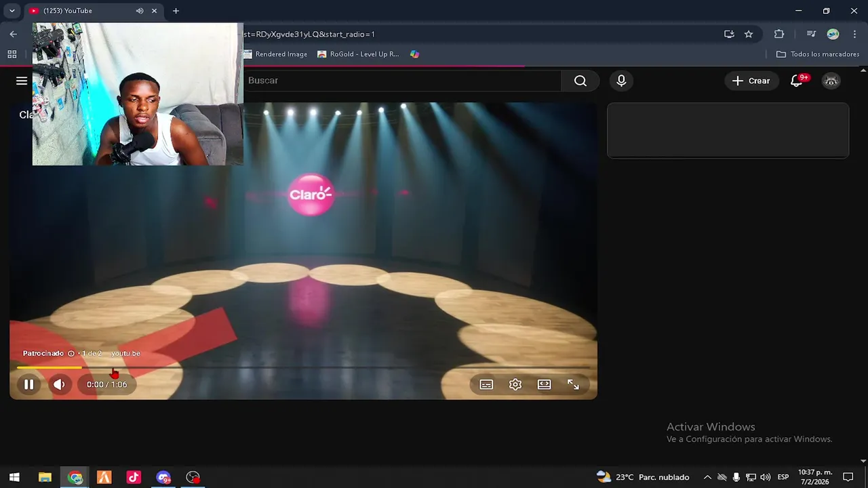Open the Todos los marcadores folder
Screen dimensions: 868x488
coord(818,54)
